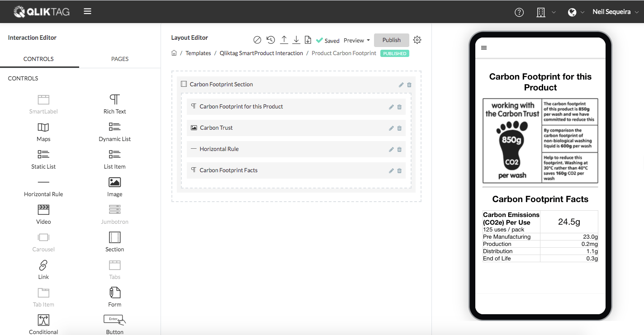Viewport: 644px width, 335px height.
Task: Select the Tabs control
Action: click(115, 269)
